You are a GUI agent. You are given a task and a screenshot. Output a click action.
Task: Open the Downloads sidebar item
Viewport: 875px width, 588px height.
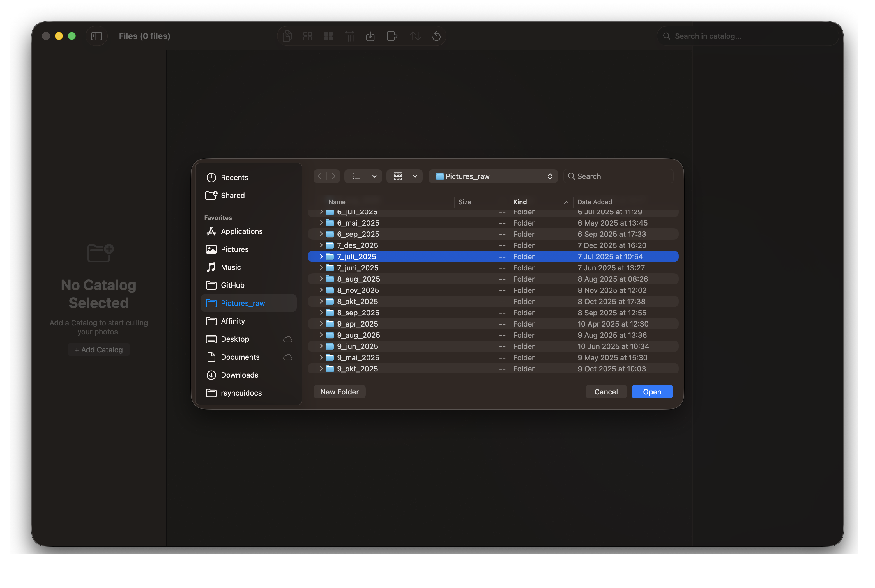pyautogui.click(x=240, y=375)
